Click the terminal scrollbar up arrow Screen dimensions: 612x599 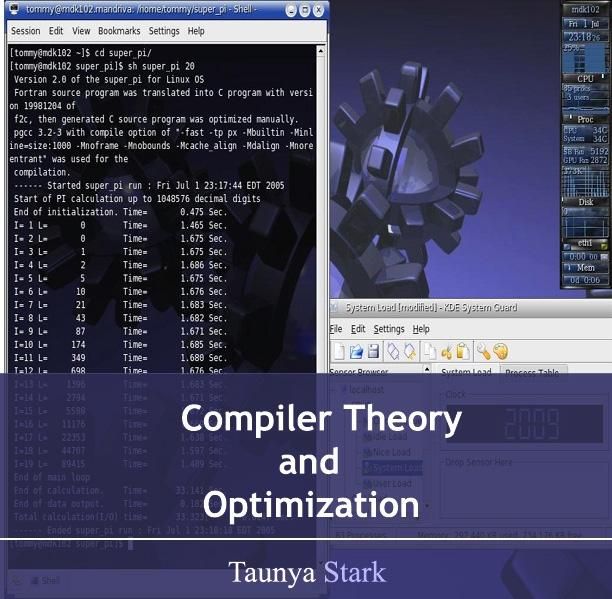[321, 50]
